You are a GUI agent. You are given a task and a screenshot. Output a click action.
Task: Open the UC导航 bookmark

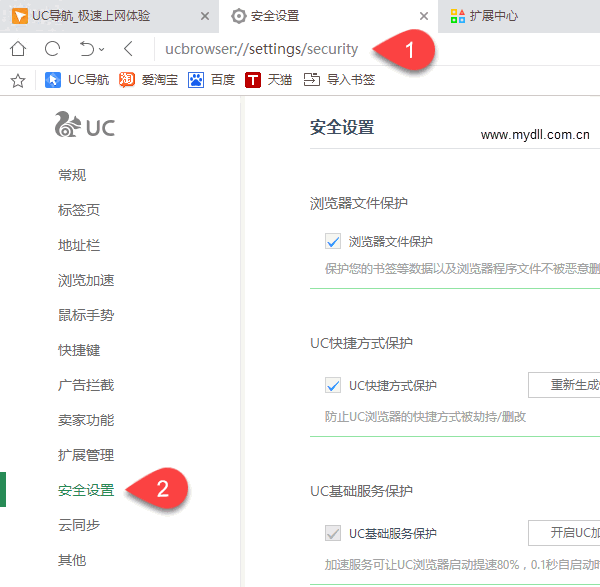[77, 80]
